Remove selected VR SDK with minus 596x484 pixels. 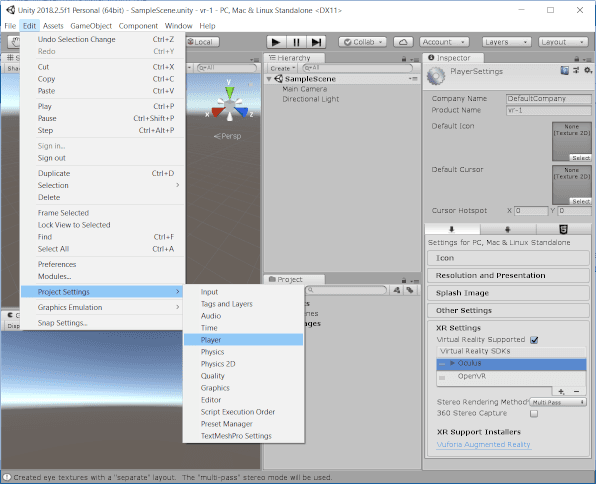click(x=577, y=391)
